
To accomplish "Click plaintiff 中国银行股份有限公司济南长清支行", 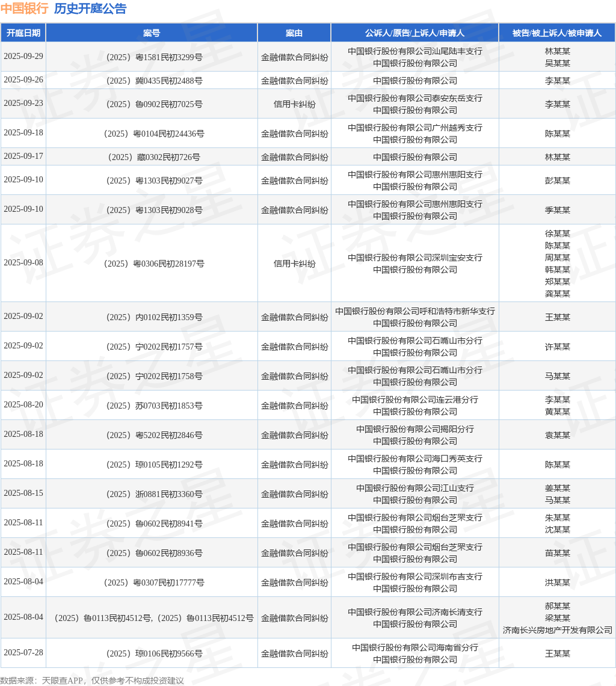I will pos(414,612).
